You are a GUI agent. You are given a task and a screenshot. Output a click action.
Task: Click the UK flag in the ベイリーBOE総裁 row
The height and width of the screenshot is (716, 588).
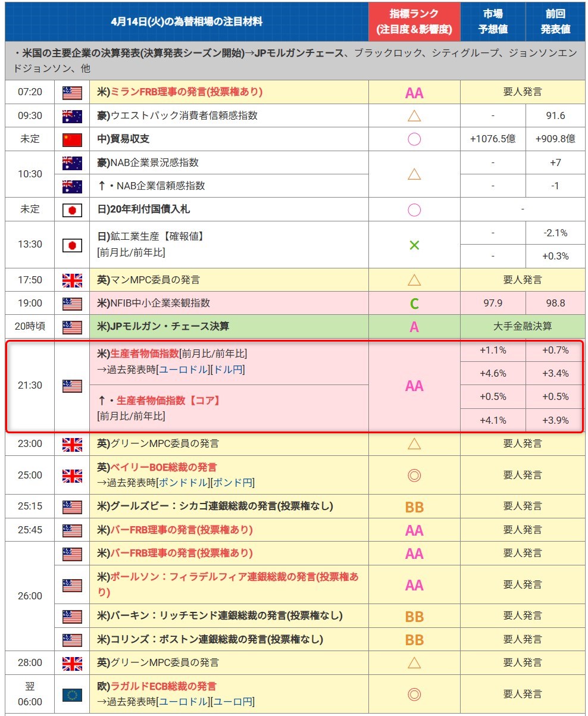tap(72, 475)
